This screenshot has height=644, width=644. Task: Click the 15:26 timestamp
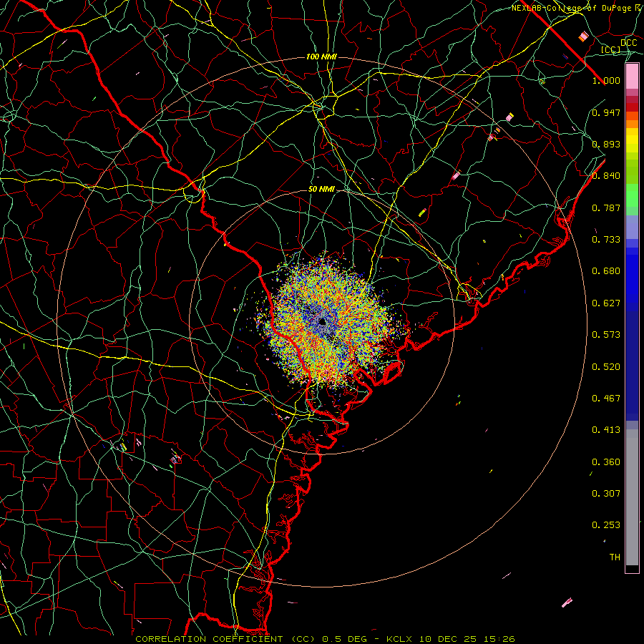point(499,639)
